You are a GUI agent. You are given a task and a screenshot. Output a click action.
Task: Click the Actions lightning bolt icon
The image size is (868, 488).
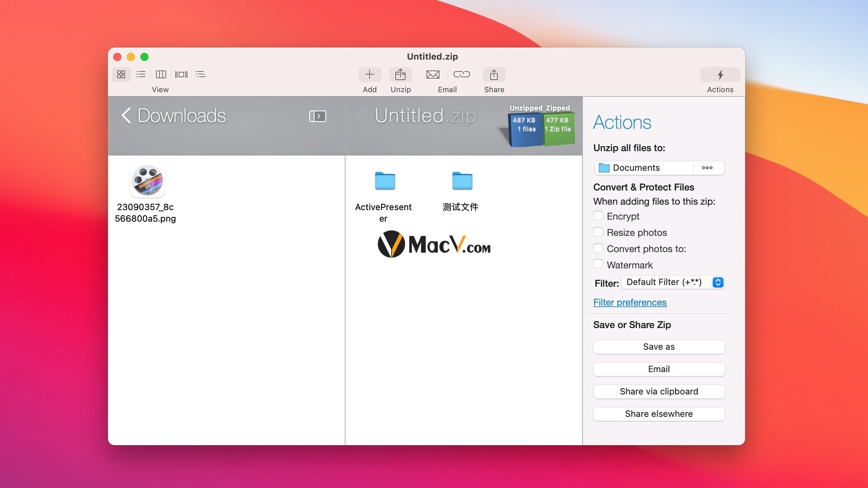(x=720, y=74)
